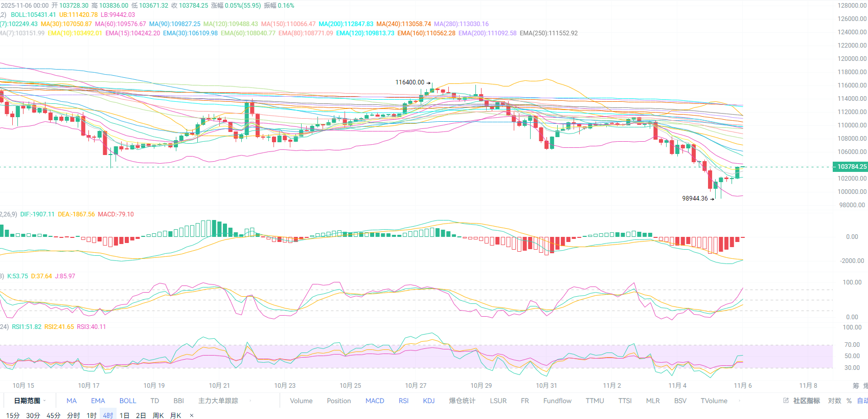Toggle the MA overlay indicator
The width and height of the screenshot is (868, 419).
[72, 401]
